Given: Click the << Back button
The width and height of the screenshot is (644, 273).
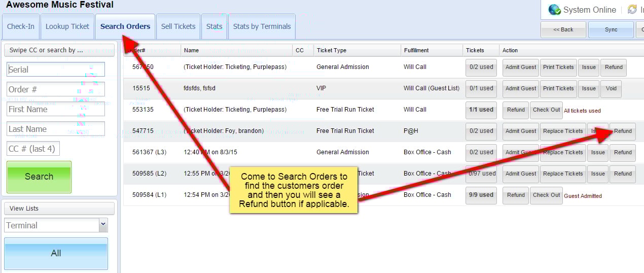Looking at the screenshot, I should (x=563, y=29).
